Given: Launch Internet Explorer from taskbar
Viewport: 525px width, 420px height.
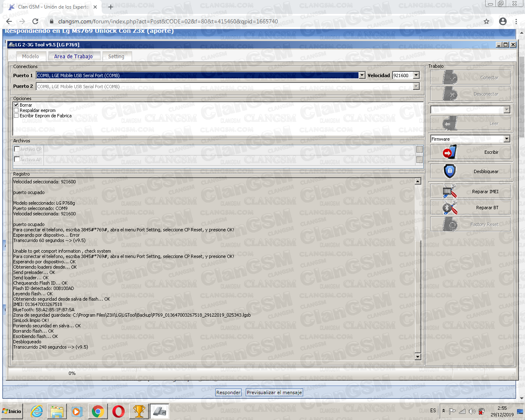Looking at the screenshot, I should coord(37,411).
